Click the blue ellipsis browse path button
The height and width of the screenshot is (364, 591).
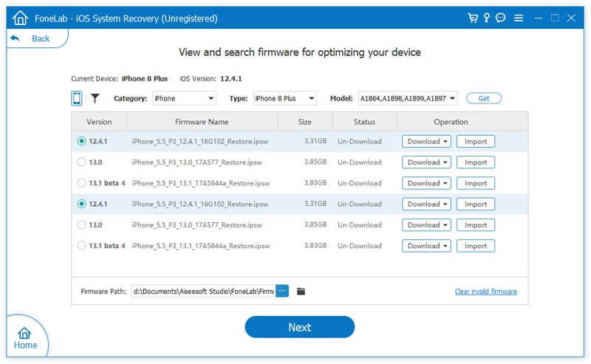[x=282, y=291]
